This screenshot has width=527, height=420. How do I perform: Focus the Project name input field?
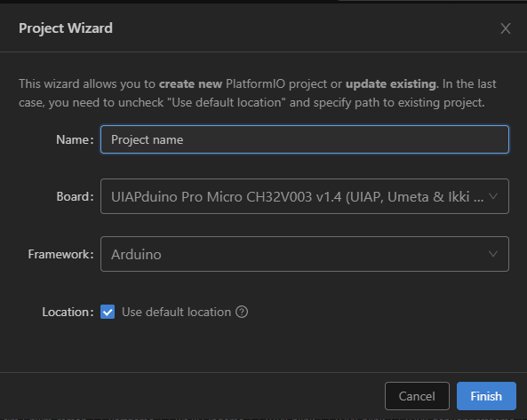click(305, 139)
